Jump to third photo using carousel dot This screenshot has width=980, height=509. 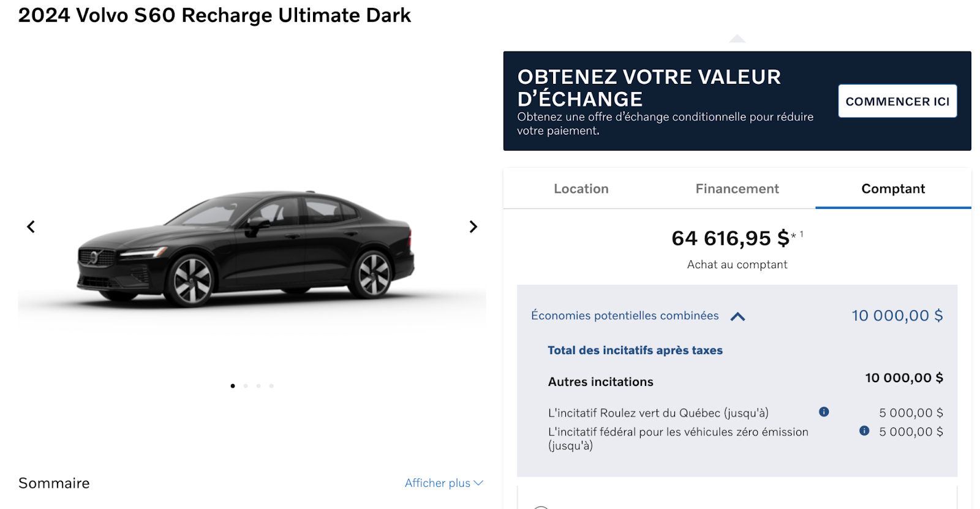[x=258, y=386]
